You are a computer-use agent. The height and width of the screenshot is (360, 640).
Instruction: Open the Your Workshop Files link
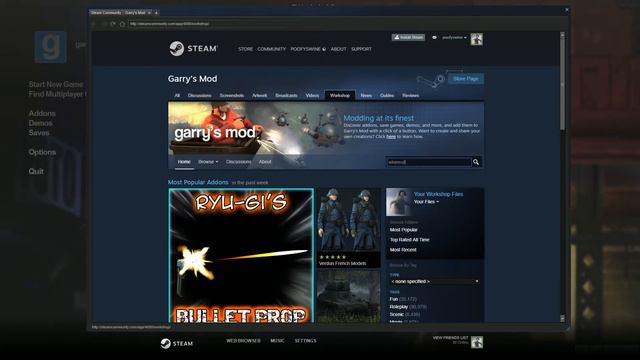pos(438,194)
